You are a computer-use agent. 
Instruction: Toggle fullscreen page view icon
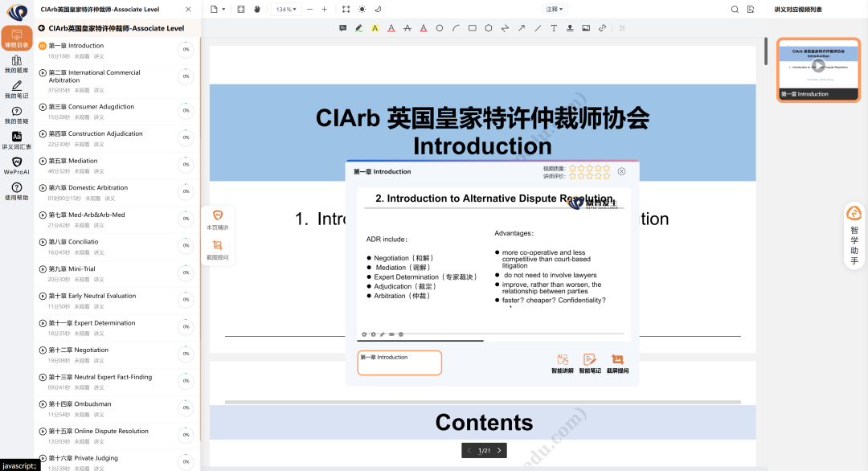[x=240, y=9]
